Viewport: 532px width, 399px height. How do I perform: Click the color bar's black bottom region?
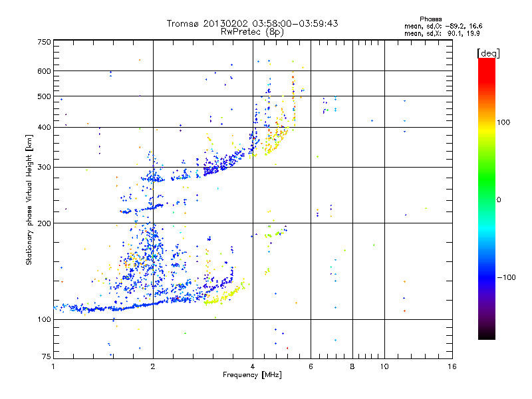(487, 334)
